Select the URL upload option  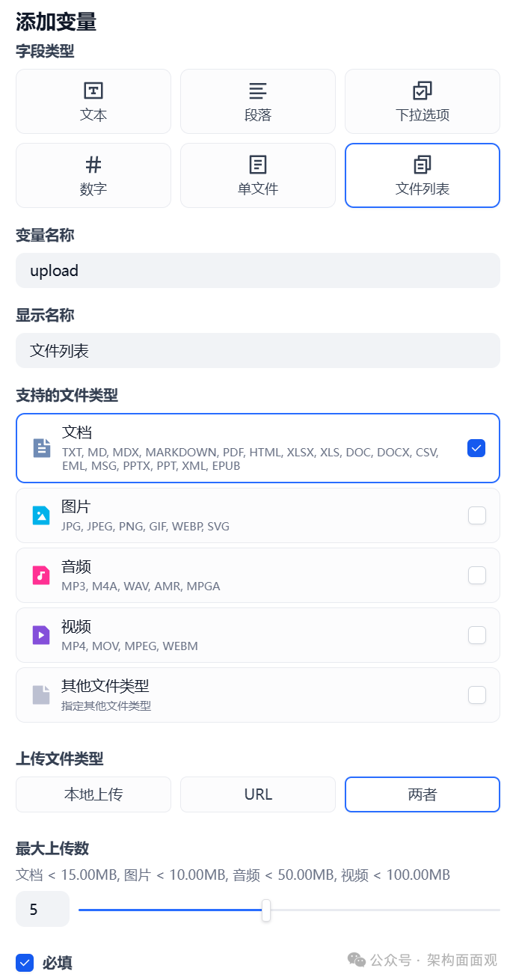[257, 794]
